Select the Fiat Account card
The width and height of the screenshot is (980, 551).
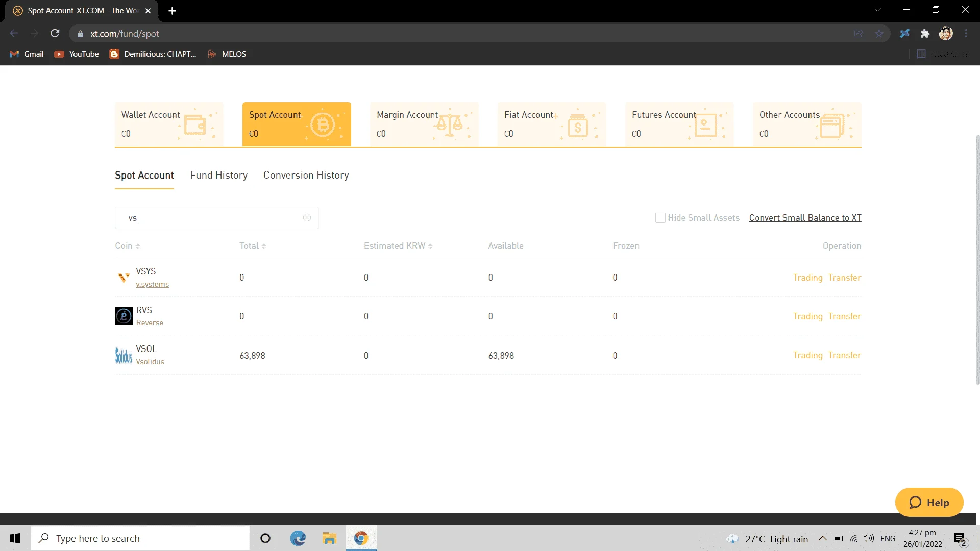click(552, 124)
